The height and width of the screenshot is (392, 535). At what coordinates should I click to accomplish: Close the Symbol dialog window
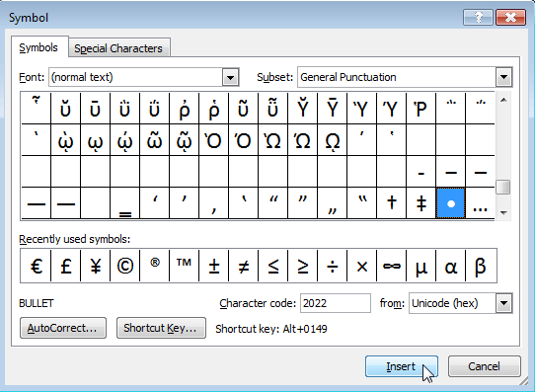510,17
